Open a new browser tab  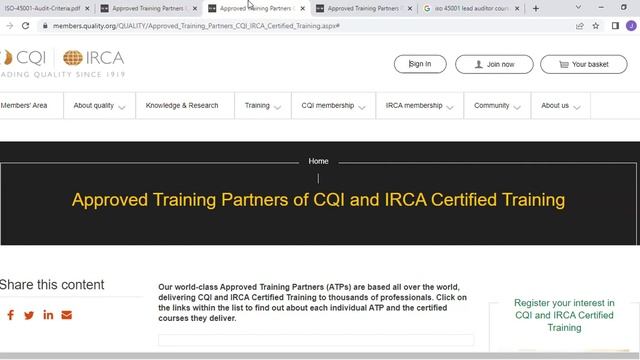coord(536,8)
